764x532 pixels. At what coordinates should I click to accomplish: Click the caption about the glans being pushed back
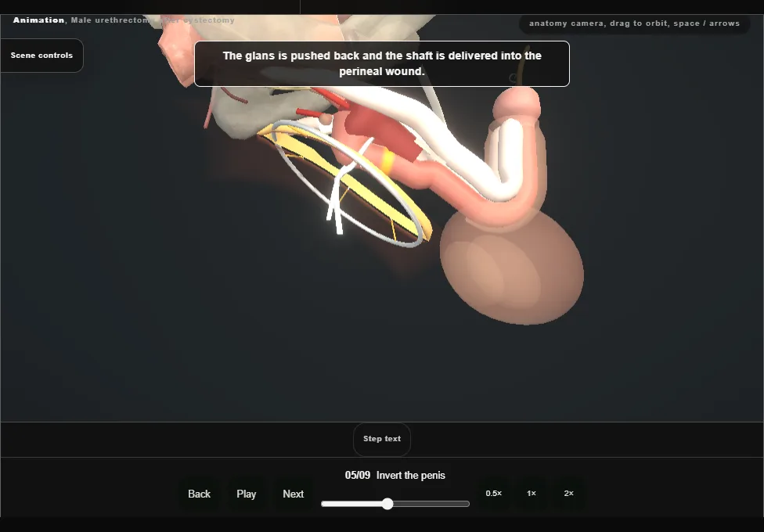click(382, 64)
